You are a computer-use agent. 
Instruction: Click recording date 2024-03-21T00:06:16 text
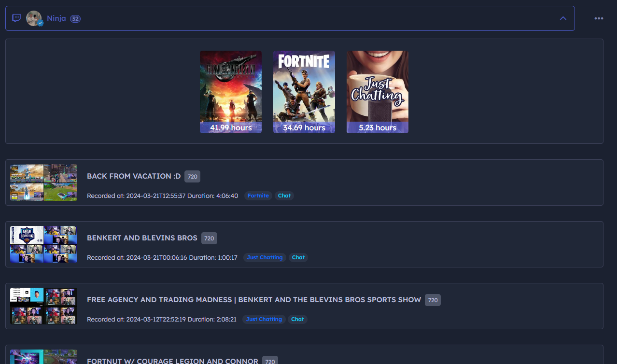click(x=156, y=257)
